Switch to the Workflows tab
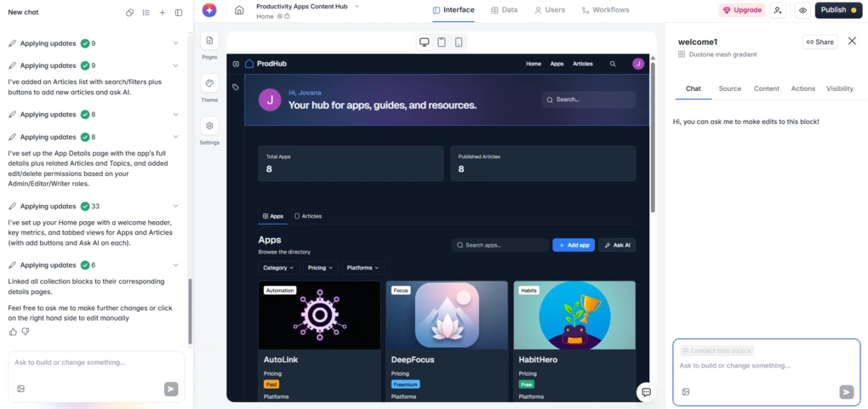868x409 pixels. pos(606,10)
